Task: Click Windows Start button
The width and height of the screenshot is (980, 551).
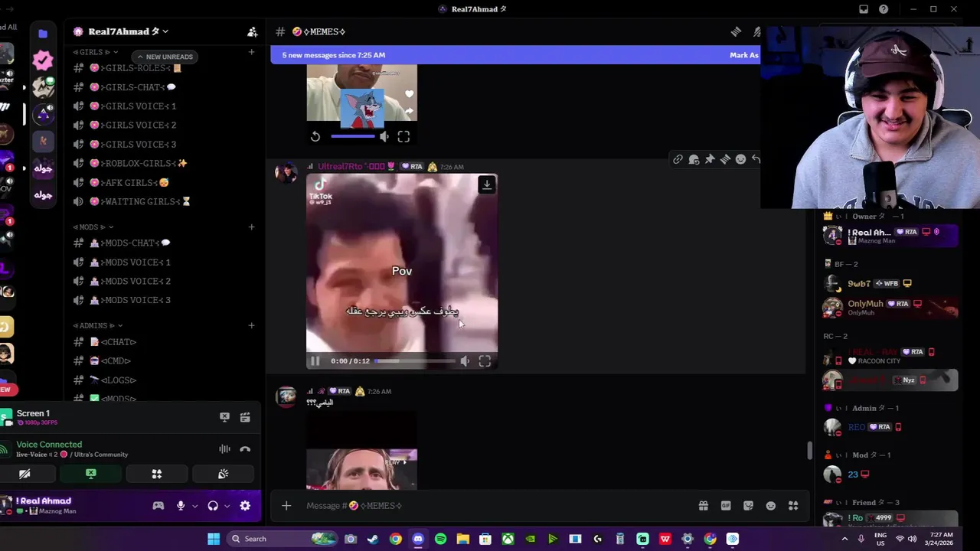Action: point(214,539)
